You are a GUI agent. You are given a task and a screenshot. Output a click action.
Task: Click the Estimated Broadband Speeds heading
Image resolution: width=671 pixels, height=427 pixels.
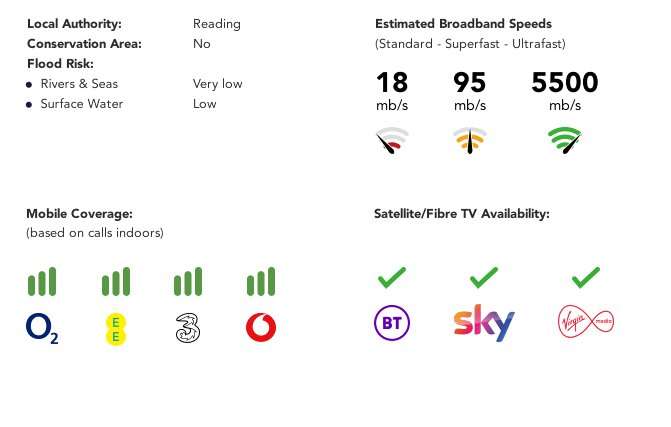coord(463,24)
